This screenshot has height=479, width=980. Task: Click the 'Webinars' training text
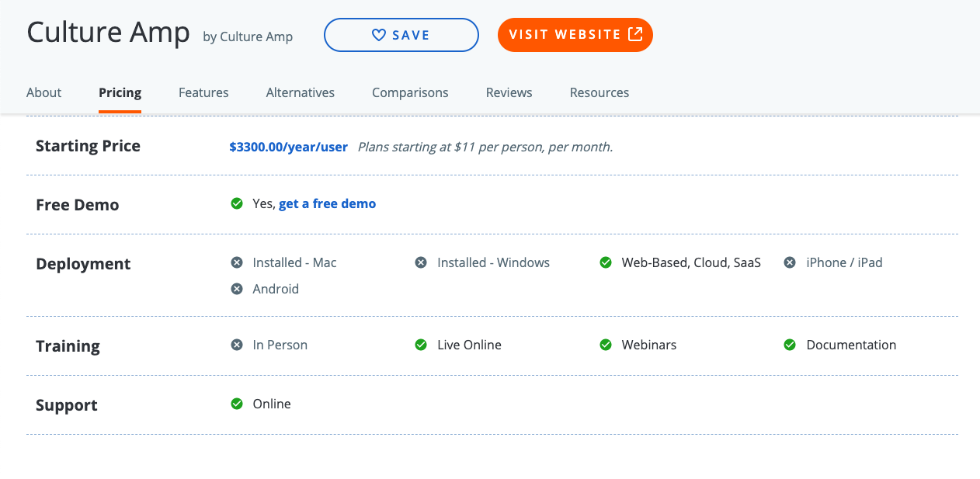coord(648,345)
